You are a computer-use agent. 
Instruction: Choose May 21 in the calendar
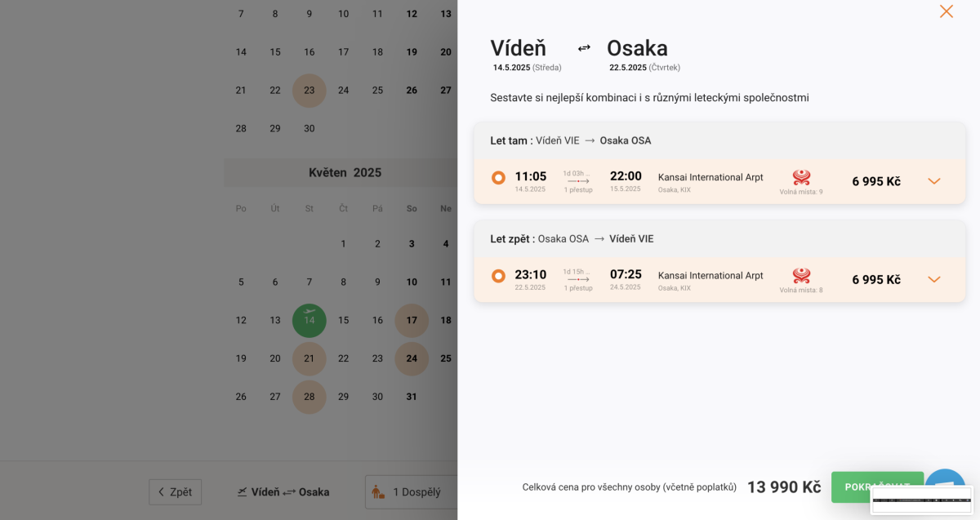click(x=310, y=358)
